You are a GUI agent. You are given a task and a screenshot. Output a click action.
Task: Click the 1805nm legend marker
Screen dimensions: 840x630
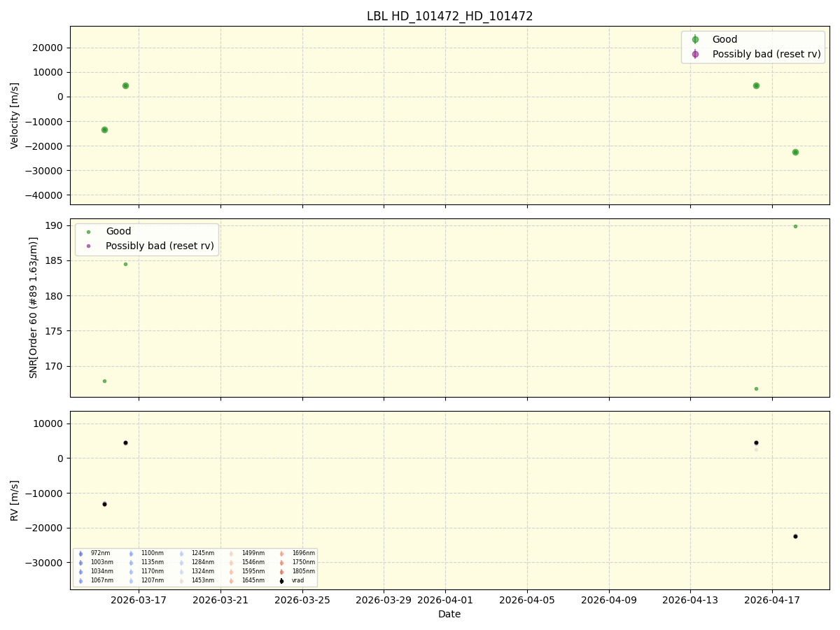coord(282,572)
